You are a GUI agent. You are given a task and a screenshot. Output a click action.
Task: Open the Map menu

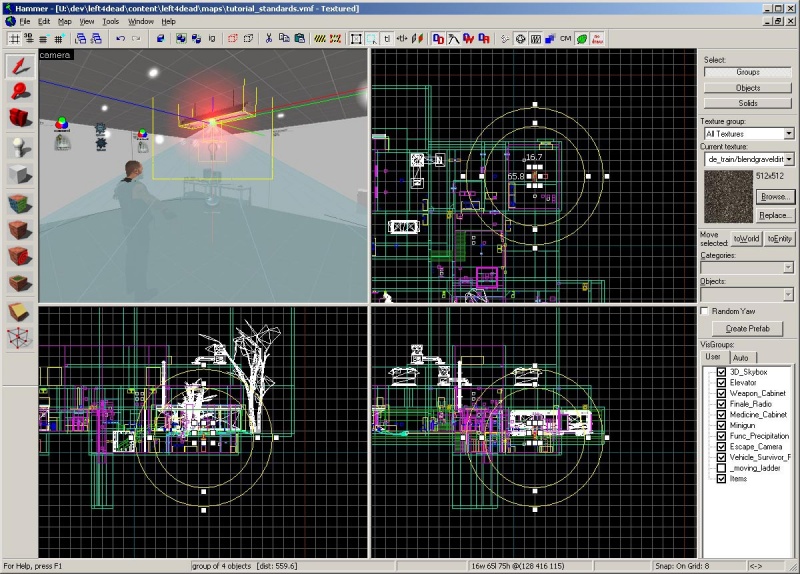64,21
